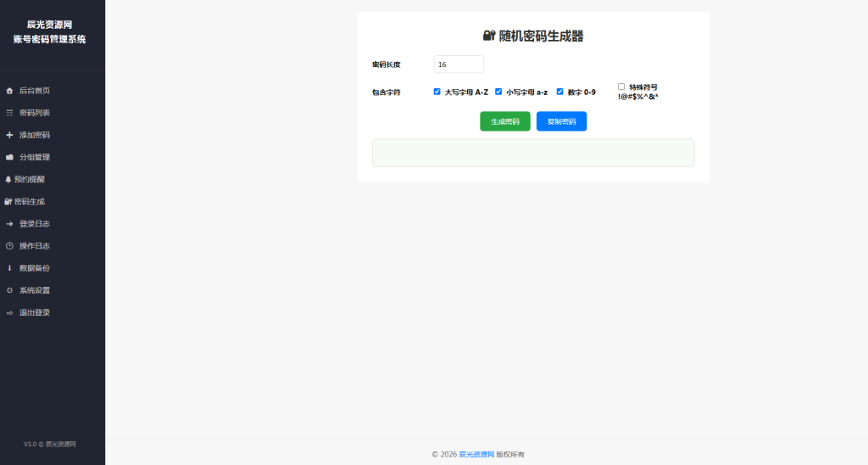Click the exit icon beside 退出登录
This screenshot has width=868, height=465.
pyautogui.click(x=9, y=312)
